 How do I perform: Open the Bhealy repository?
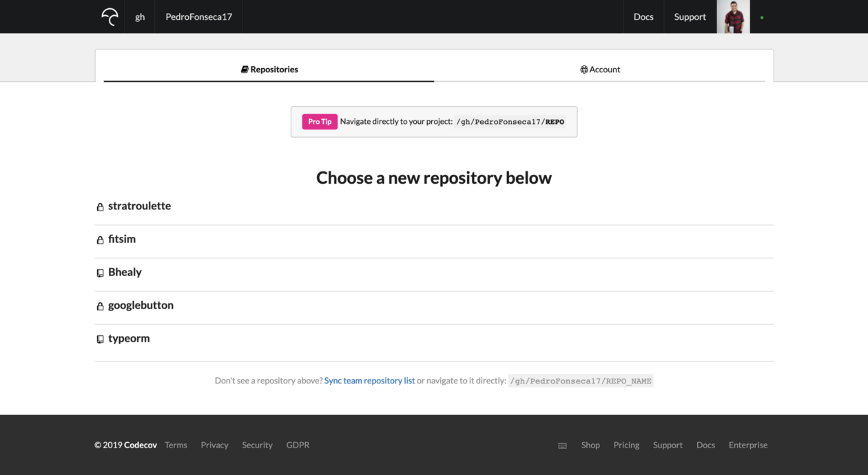coord(125,272)
